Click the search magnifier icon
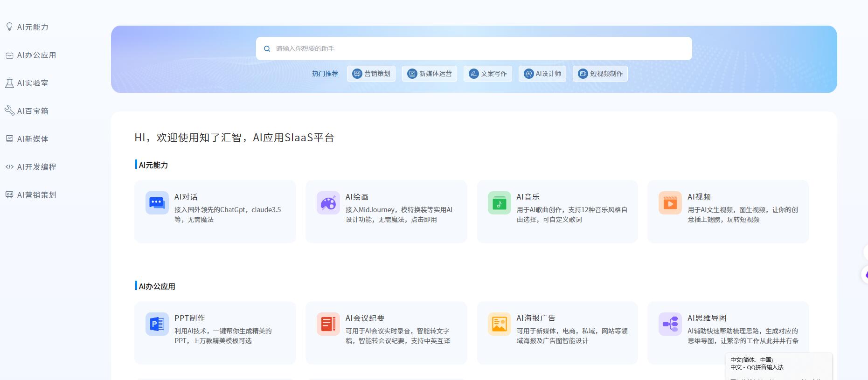The height and width of the screenshot is (380, 868). [x=267, y=48]
